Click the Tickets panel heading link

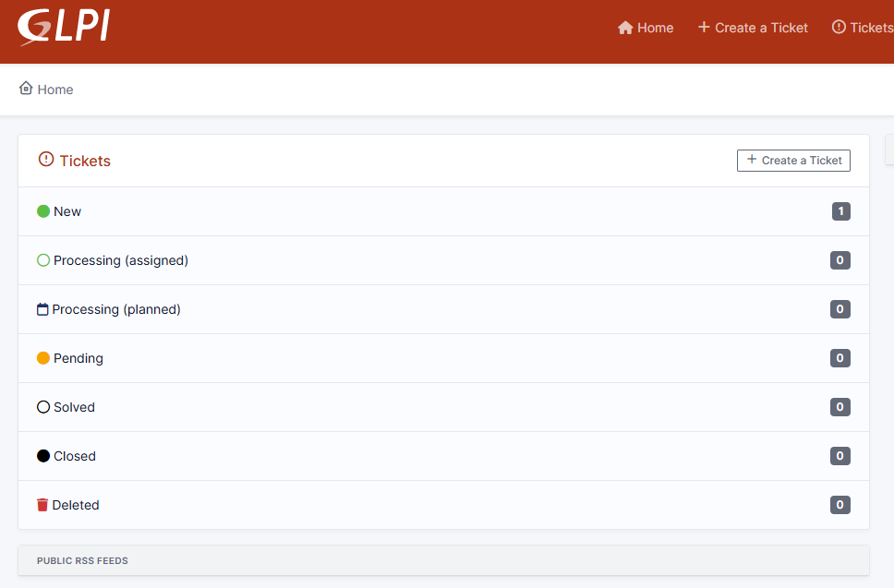85,161
